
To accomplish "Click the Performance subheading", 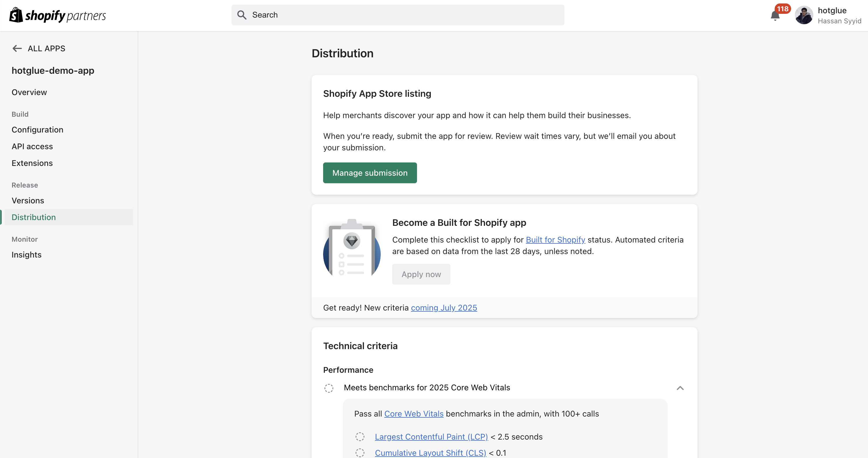I will click(x=348, y=370).
